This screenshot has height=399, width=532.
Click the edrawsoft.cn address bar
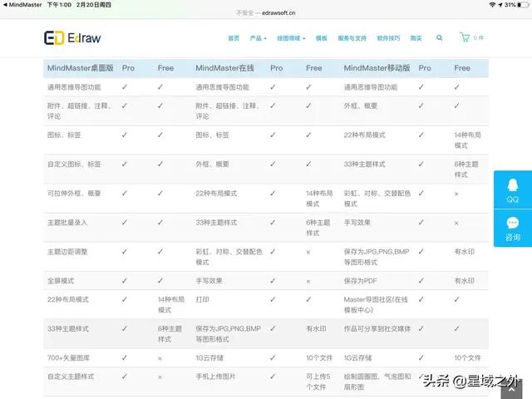coord(266,13)
